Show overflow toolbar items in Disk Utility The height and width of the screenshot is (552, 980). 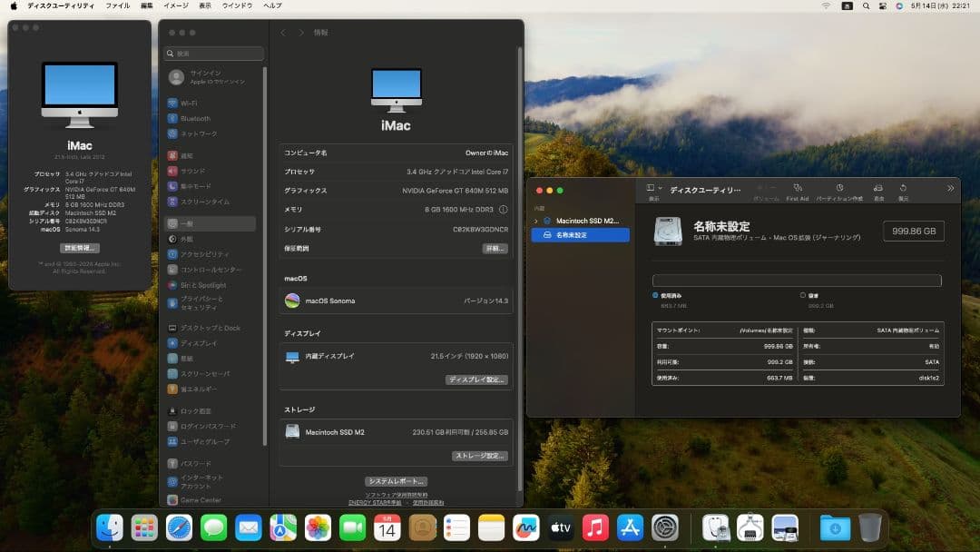coord(950,189)
